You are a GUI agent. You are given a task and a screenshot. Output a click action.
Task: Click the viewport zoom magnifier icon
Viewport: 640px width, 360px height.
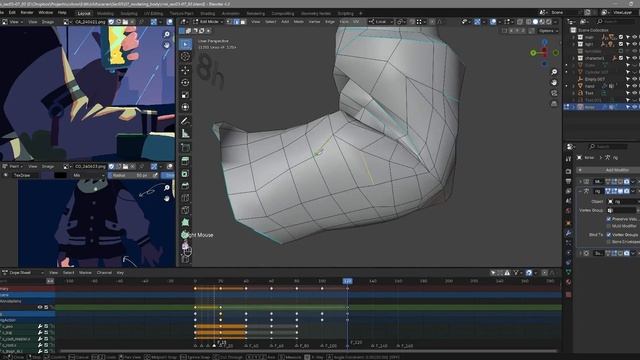554,72
